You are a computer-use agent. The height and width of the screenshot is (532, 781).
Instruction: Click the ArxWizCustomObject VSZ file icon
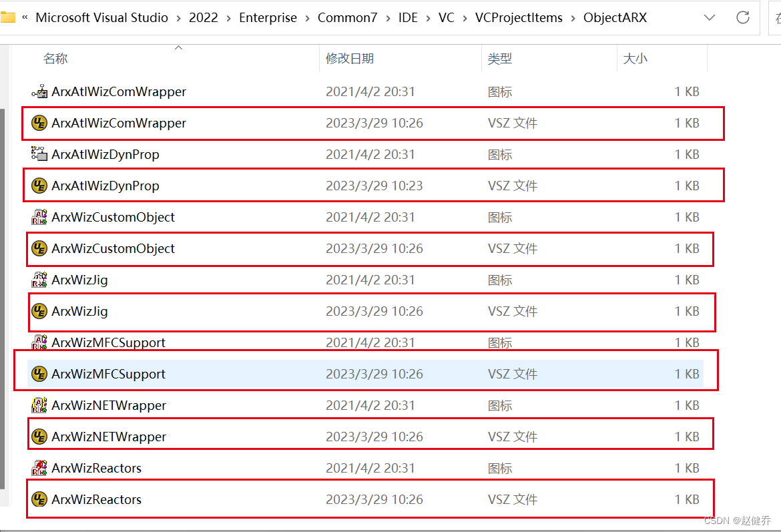click(39, 248)
